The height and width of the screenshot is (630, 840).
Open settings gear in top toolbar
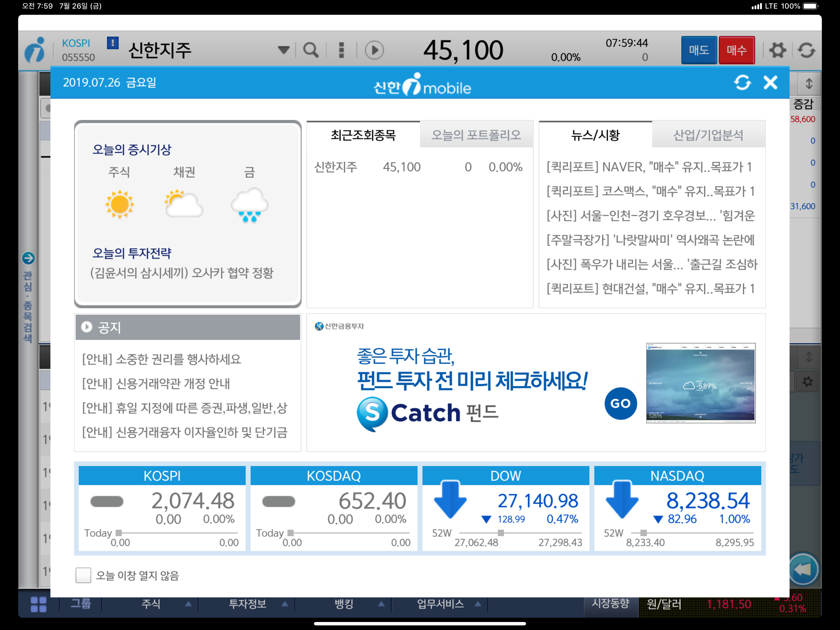[x=777, y=50]
